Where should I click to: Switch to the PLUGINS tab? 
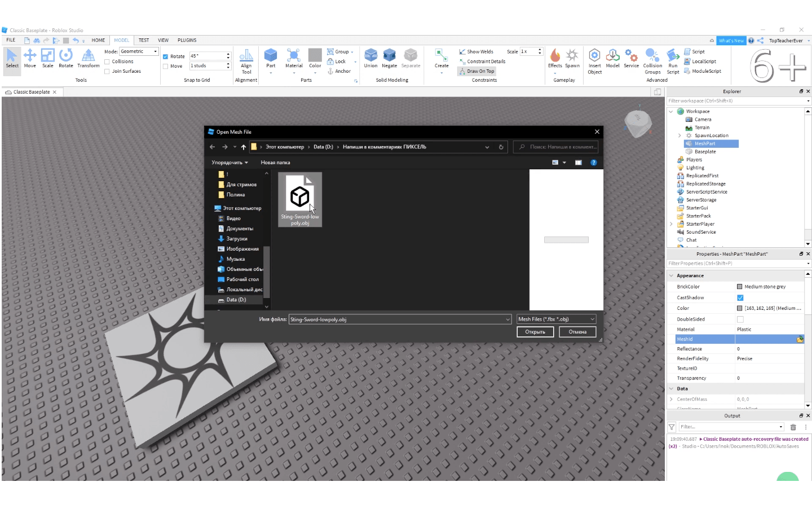[x=187, y=40]
